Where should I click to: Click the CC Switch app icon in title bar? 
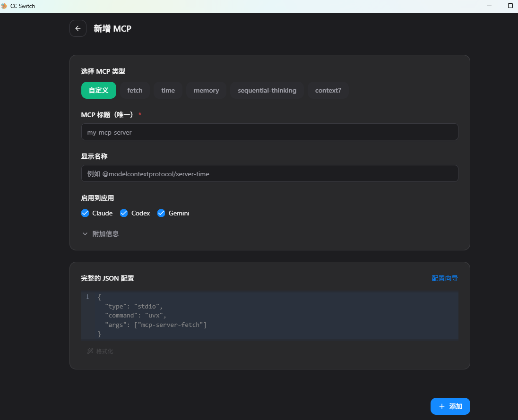[4, 6]
